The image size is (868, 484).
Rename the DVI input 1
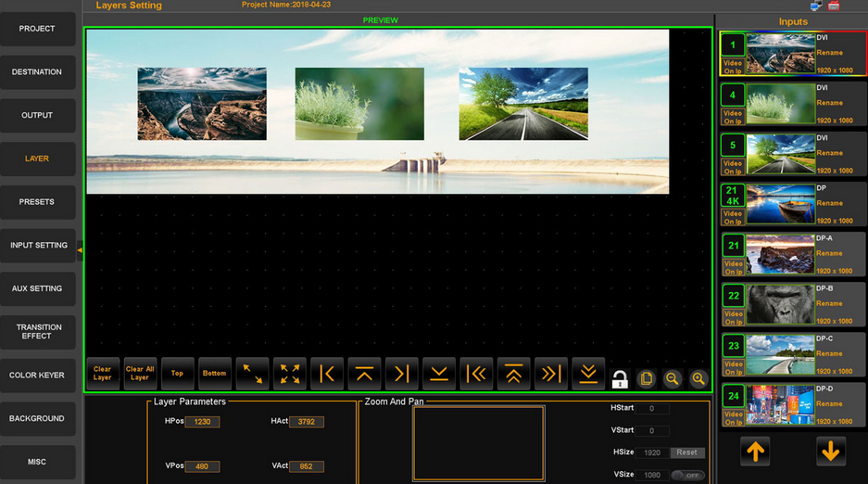830,53
